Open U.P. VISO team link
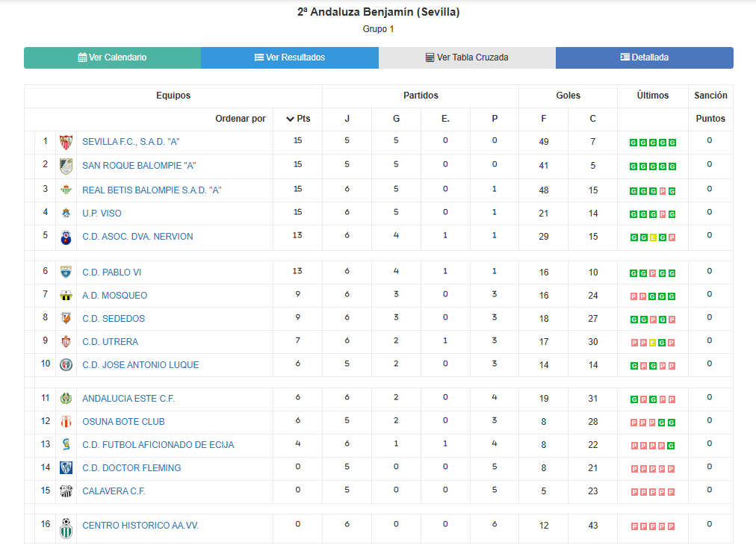This screenshot has width=756, height=554. tap(102, 214)
